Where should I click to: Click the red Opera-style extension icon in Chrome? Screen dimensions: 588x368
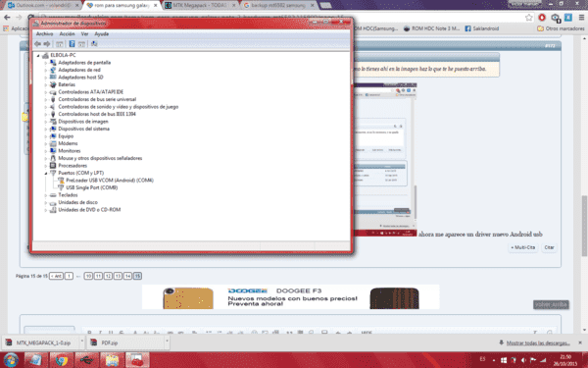click(x=542, y=18)
